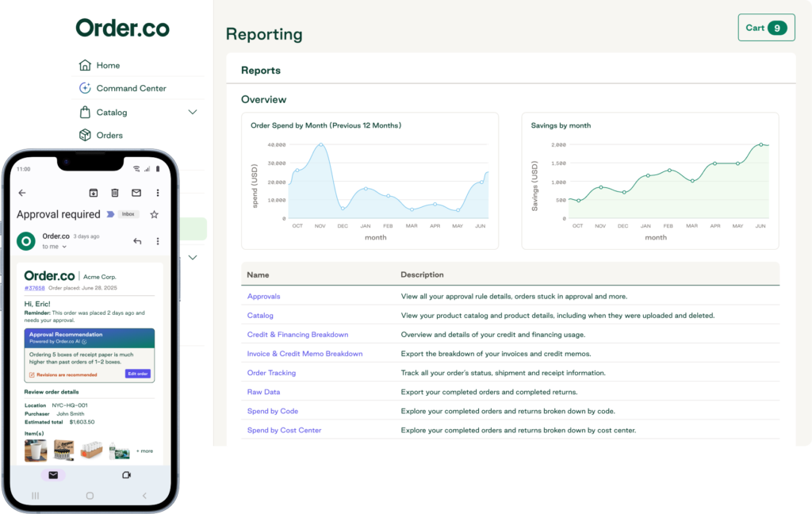Open the Cart showing 9 items
The width and height of the screenshot is (812, 514).
[x=766, y=27]
